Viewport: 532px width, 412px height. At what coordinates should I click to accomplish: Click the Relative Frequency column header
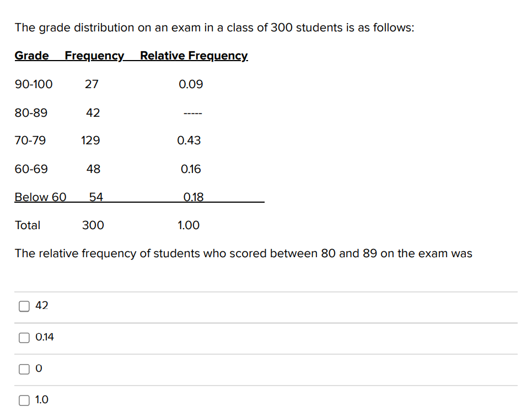point(193,56)
